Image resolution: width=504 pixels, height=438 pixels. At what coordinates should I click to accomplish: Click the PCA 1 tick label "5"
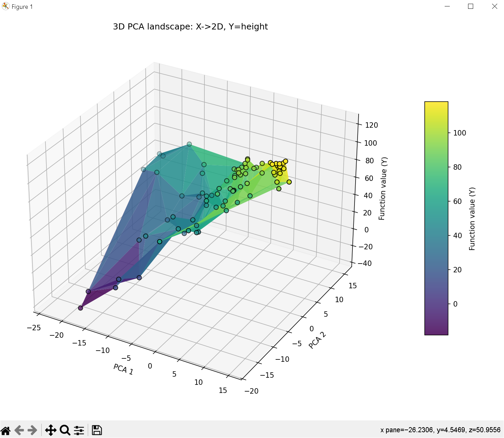[174, 374]
